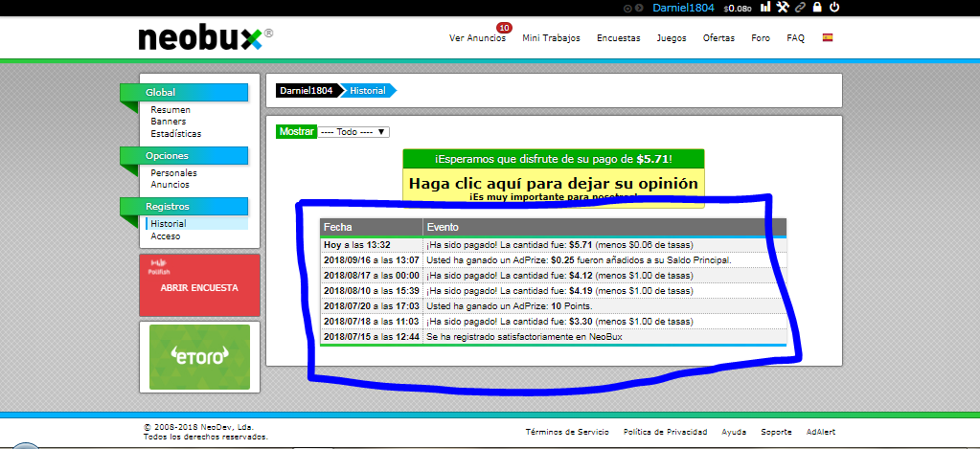Screen dimensions: 980x449
Task: Open Mini Trabajos menu
Action: [x=551, y=38]
